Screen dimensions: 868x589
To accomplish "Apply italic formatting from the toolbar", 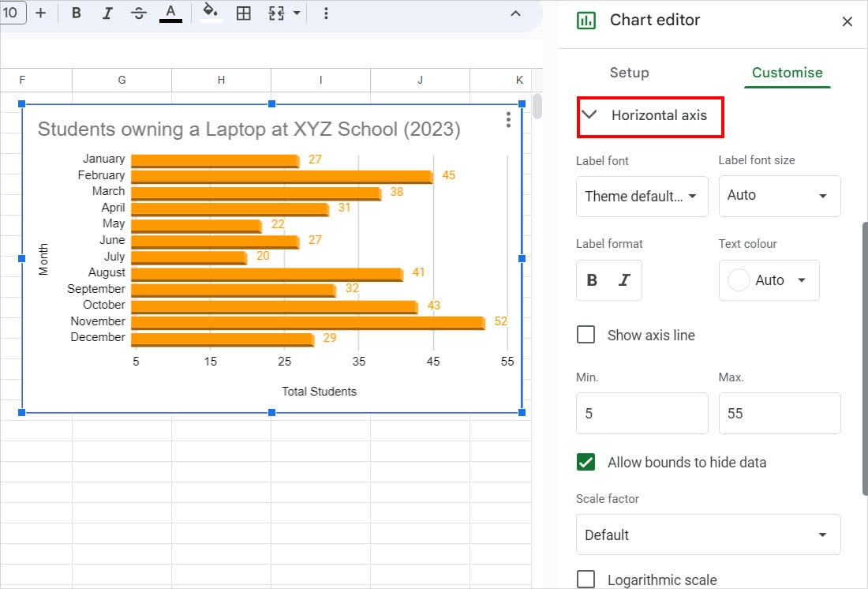I will coord(108,13).
